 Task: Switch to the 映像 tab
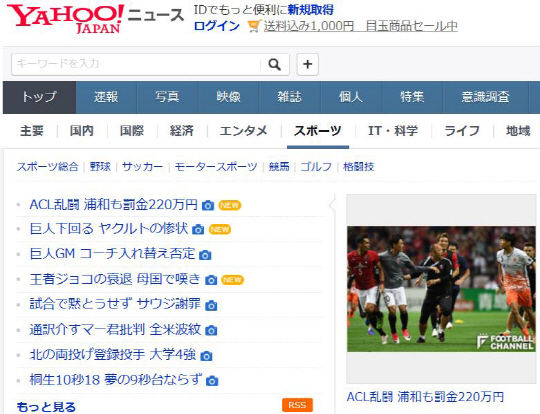point(228,97)
